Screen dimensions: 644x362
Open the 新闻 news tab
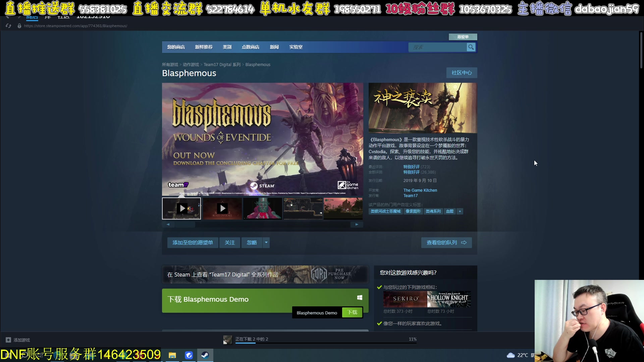tap(274, 47)
